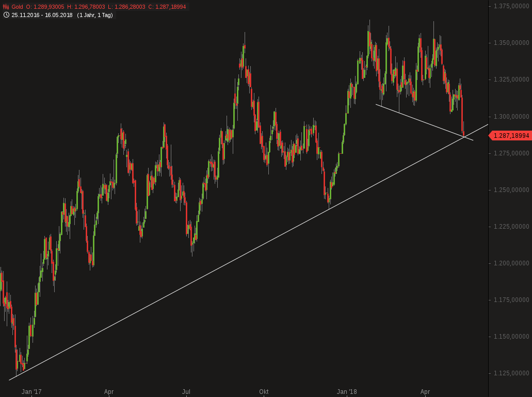
Task: Click the candlestick chart icon beside Gold
Action: tap(6, 7)
